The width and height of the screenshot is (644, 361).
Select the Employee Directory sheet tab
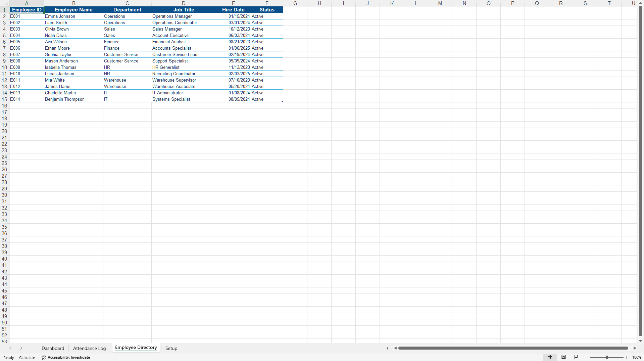(x=136, y=348)
